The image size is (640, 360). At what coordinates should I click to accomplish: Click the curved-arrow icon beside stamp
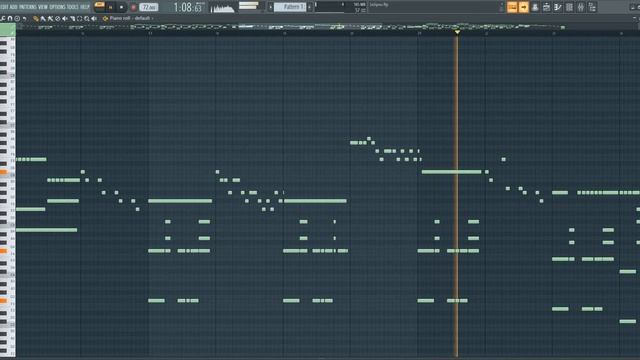coord(24,18)
